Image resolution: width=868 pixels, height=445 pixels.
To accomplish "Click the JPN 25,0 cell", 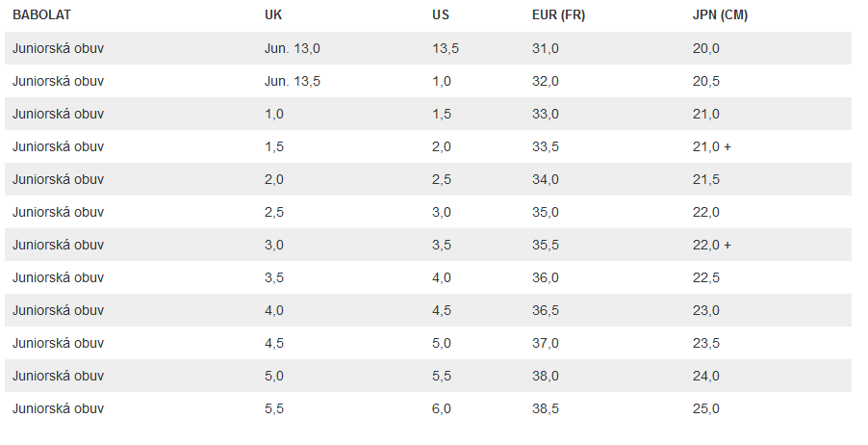I will pyautogui.click(x=706, y=408).
